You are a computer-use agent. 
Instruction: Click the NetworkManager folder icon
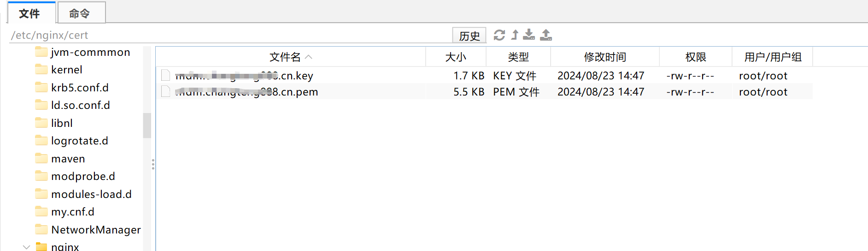(41, 229)
